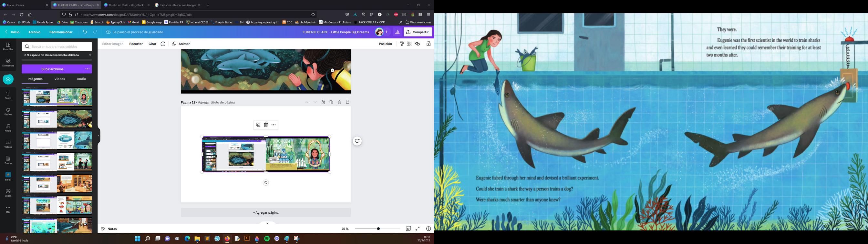Click the 75 % zoom level value

point(345,229)
